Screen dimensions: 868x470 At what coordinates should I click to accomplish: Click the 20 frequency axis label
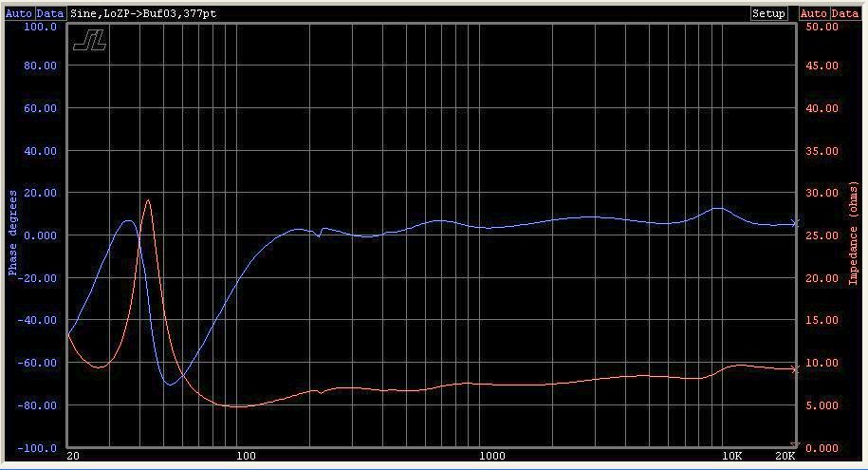(x=72, y=456)
